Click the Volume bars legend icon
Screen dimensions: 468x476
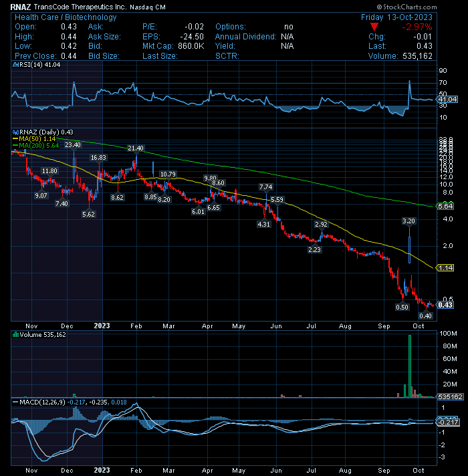15,334
